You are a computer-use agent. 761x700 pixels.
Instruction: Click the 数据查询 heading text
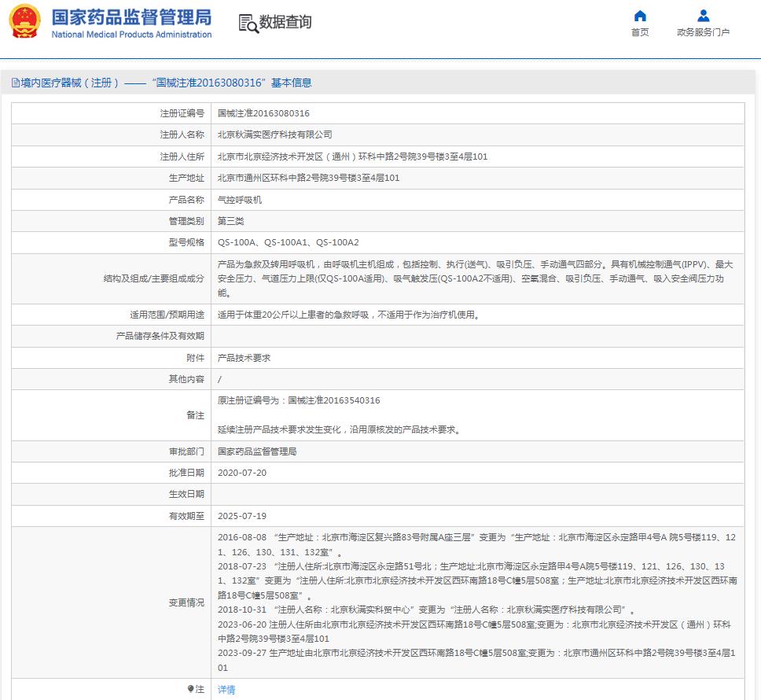pos(285,22)
